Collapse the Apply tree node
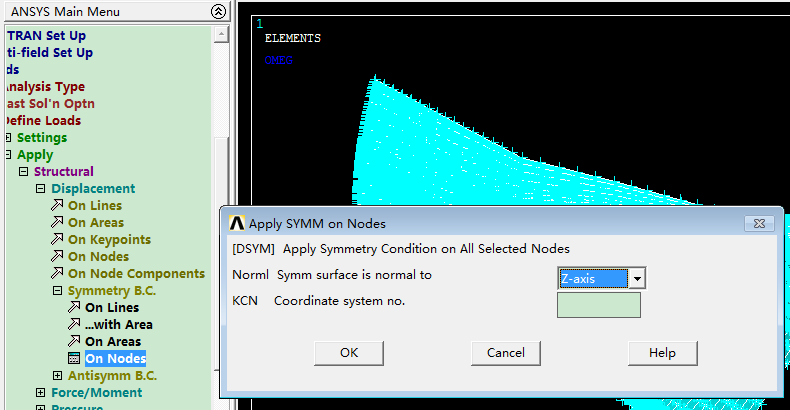This screenshot has width=790, height=410. [8, 155]
